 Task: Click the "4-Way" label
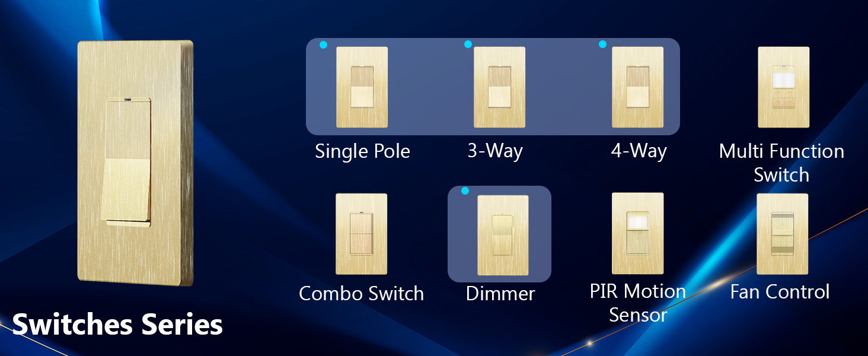(x=639, y=151)
